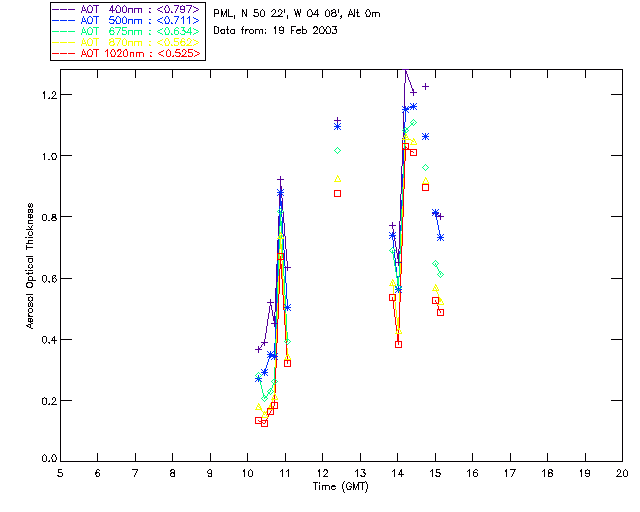Click the AOT 870nm yellow legend entry
This screenshot has height=512, width=640.
[127, 42]
